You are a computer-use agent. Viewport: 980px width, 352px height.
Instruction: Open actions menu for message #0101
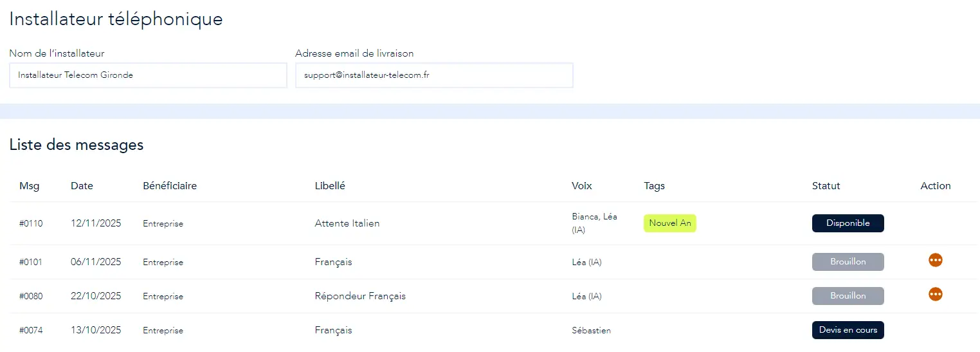(935, 261)
